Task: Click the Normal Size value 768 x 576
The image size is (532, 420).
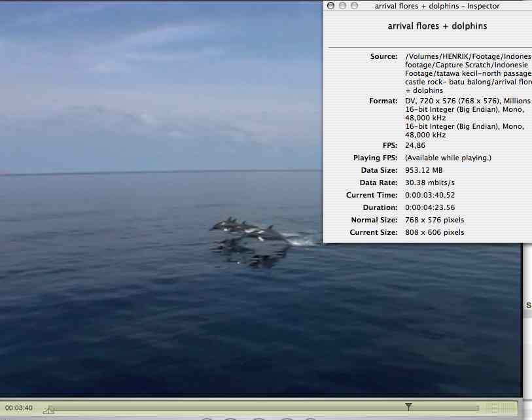Action: click(434, 220)
